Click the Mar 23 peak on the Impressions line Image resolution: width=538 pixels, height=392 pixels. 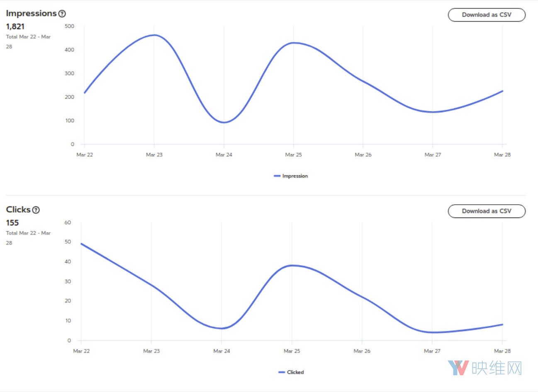[x=154, y=35]
